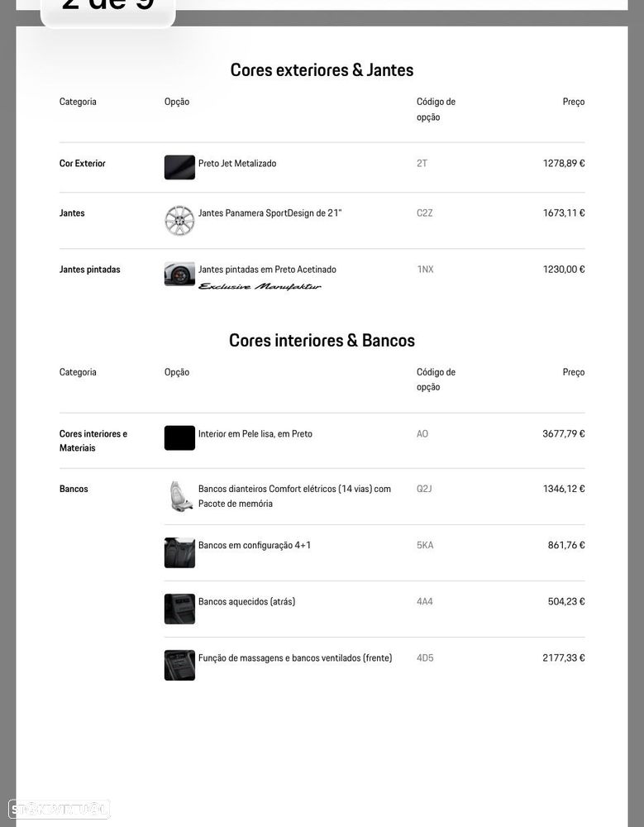Click the Exclusive Manufaktur logo
Image resolution: width=644 pixels, height=827 pixels.
click(260, 287)
